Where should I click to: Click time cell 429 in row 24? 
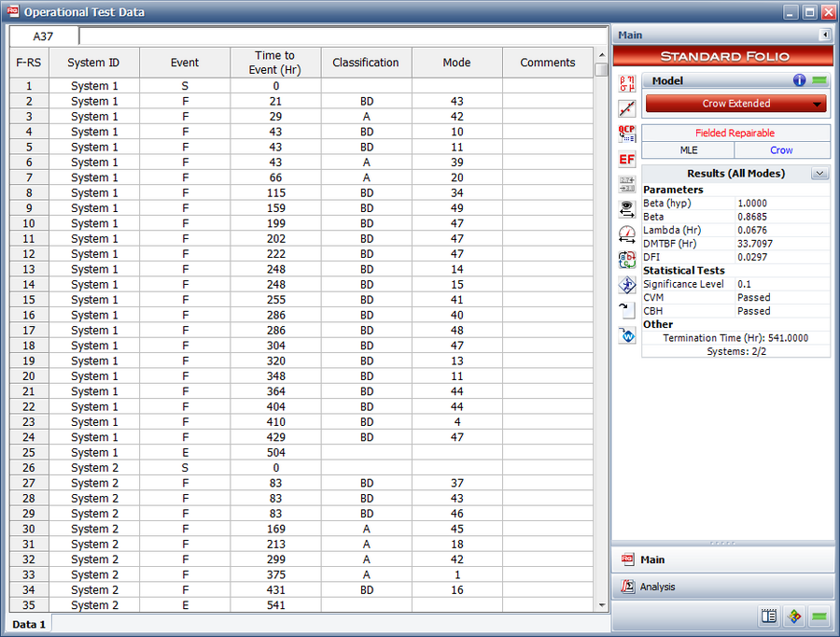click(x=276, y=437)
